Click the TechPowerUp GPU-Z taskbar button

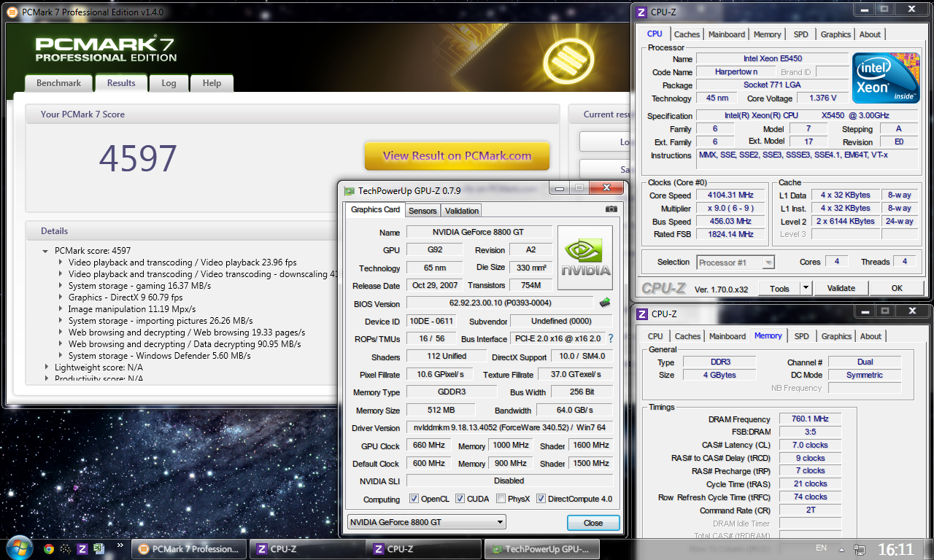(x=541, y=549)
